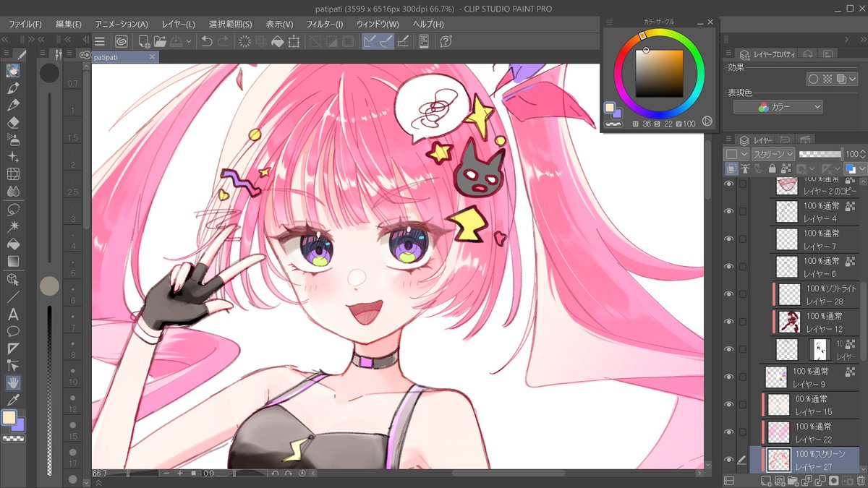Open the フィルター(I) menu
This screenshot has width=868, height=488.
pos(324,24)
